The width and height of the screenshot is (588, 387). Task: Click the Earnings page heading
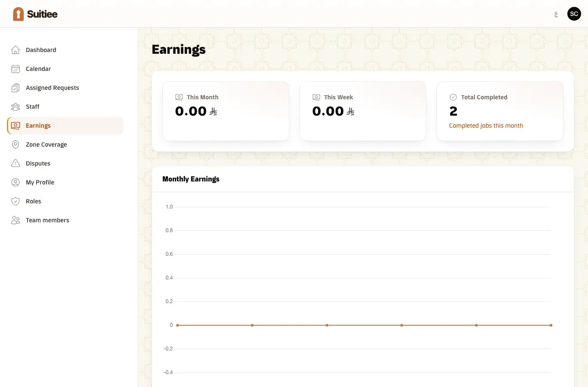179,50
